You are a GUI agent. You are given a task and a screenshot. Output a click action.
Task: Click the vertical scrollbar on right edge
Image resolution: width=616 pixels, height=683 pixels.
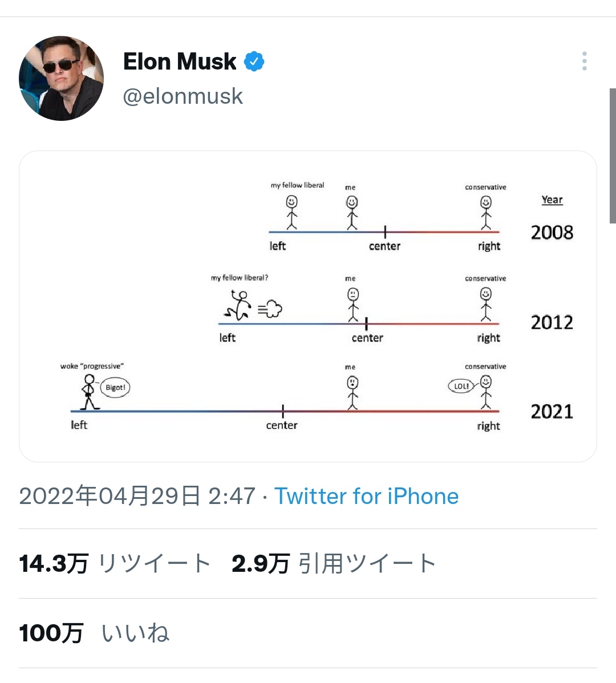pyautogui.click(x=613, y=155)
